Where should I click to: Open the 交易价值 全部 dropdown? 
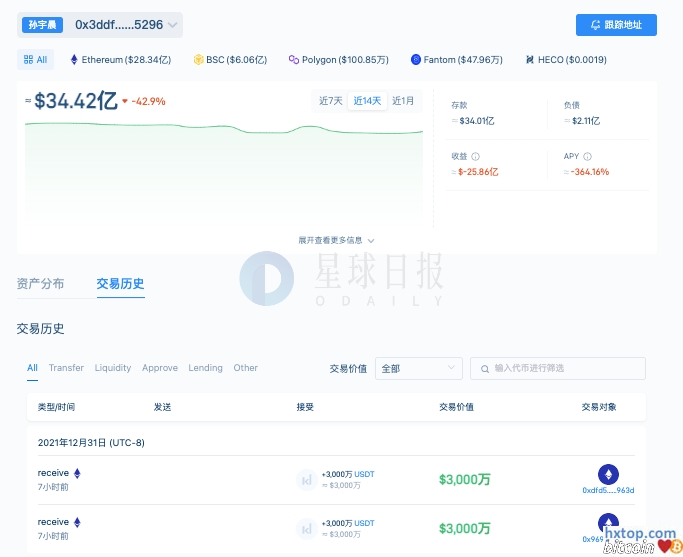418,368
